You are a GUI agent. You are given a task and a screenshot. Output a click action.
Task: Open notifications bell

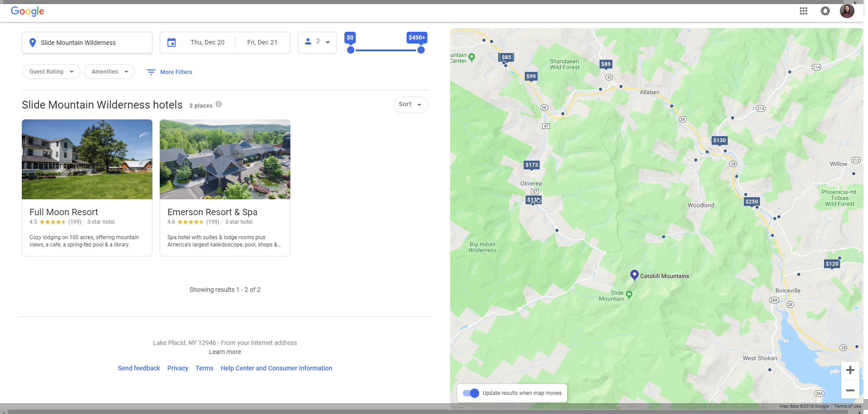point(825,11)
